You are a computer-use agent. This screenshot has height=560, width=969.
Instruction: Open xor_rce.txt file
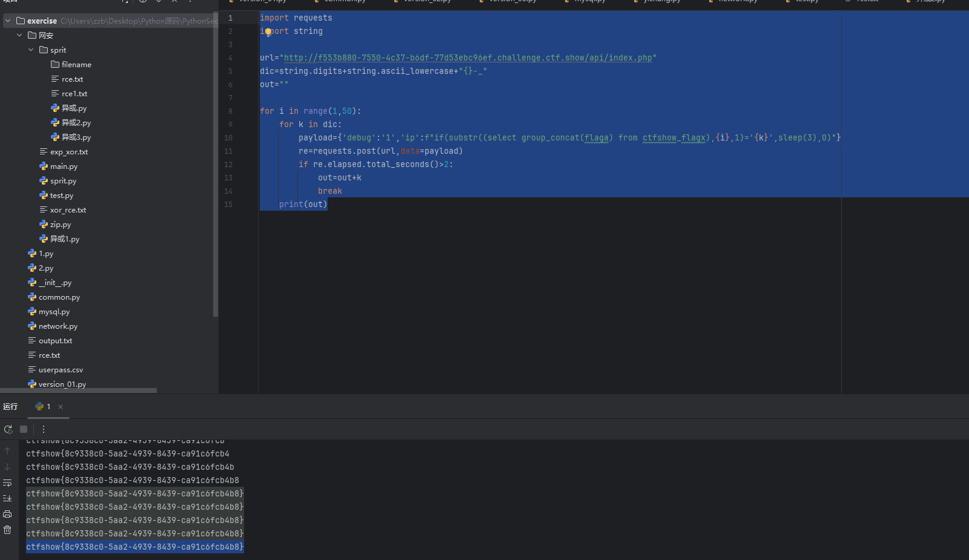(x=68, y=209)
